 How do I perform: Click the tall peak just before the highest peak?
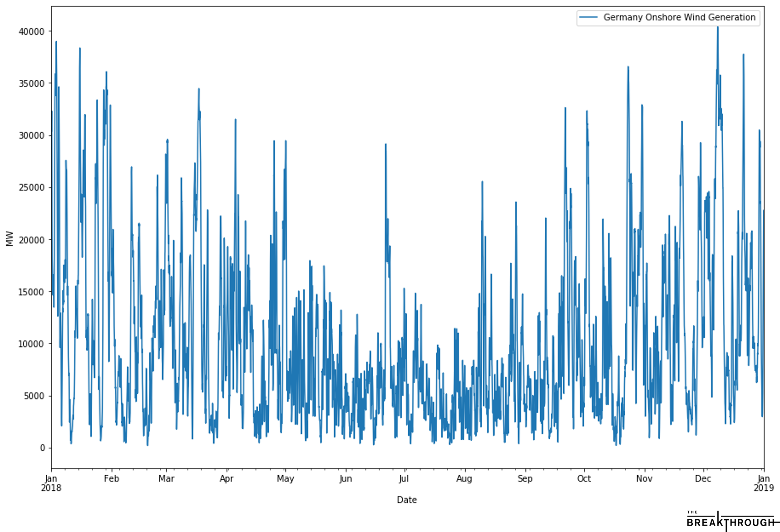coord(628,67)
